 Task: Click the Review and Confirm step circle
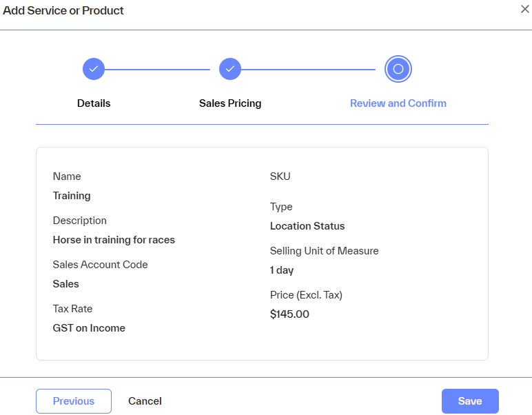click(x=398, y=69)
